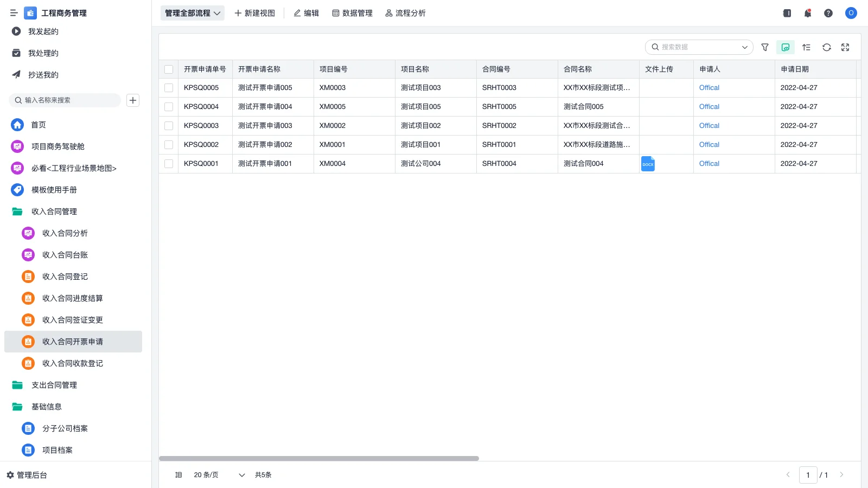Open the search data dropdown arrow
This screenshot has height=488, width=868.
(x=744, y=47)
